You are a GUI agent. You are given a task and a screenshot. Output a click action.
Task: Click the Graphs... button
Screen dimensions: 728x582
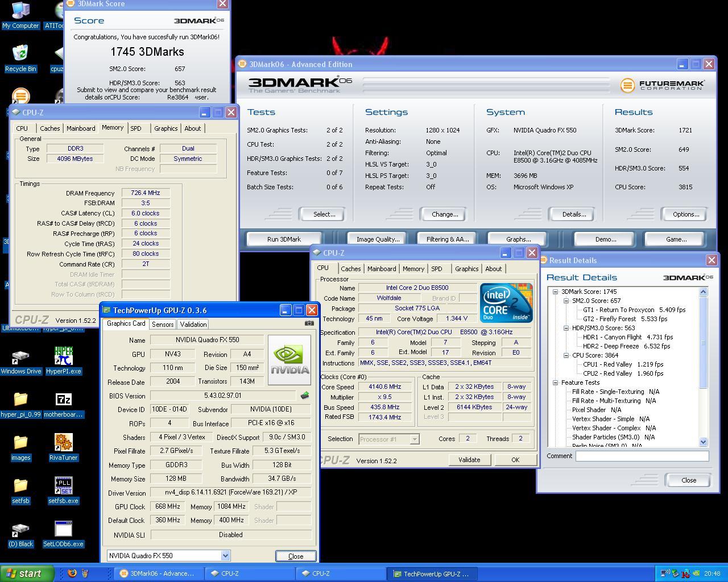[518, 239]
